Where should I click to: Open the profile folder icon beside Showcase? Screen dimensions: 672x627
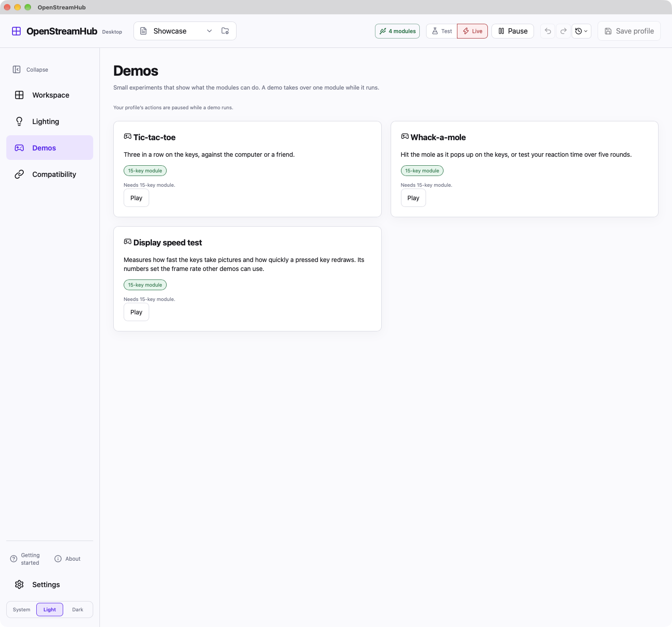225,31
